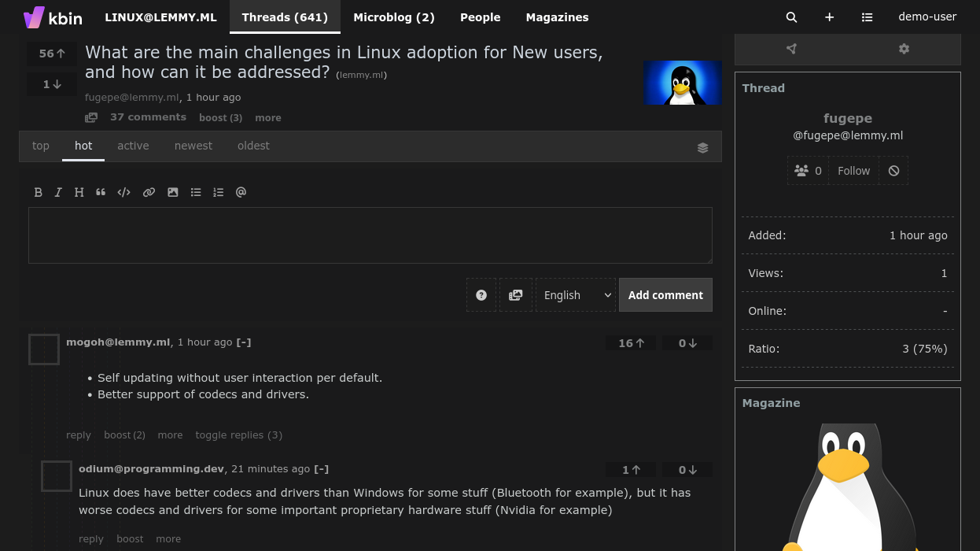The height and width of the screenshot is (551, 980).
Task: Reply to odium's comment
Action: 91,539
